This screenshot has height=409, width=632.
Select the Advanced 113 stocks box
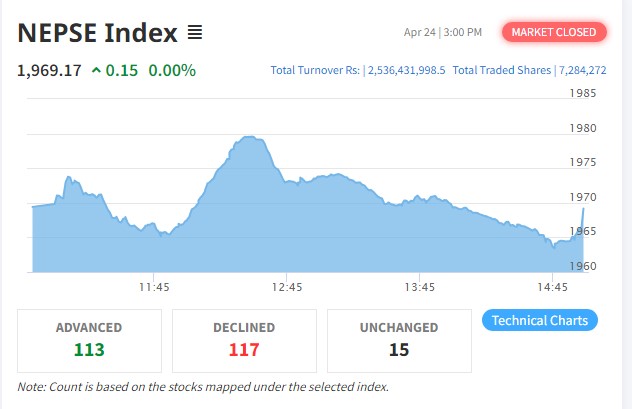point(89,339)
